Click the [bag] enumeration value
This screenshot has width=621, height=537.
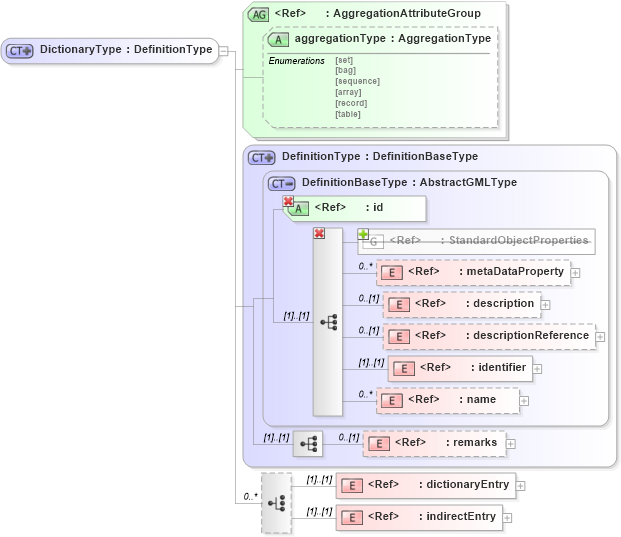coord(345,70)
